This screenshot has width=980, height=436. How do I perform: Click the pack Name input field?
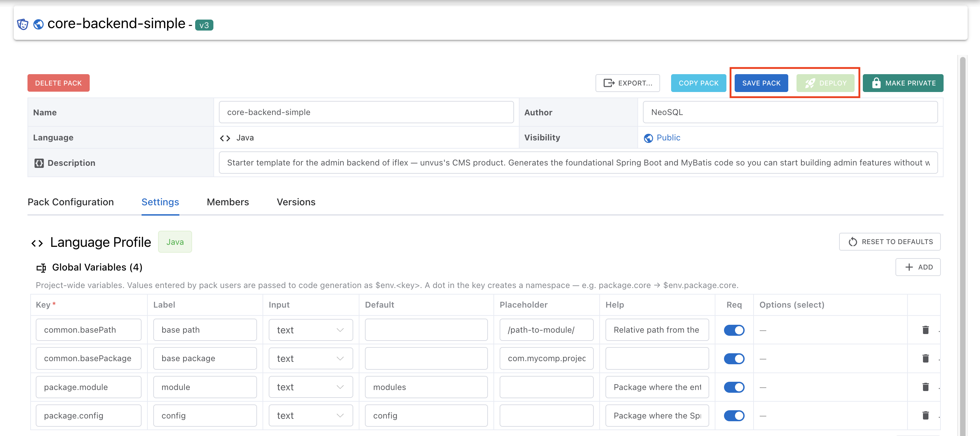[x=366, y=112]
